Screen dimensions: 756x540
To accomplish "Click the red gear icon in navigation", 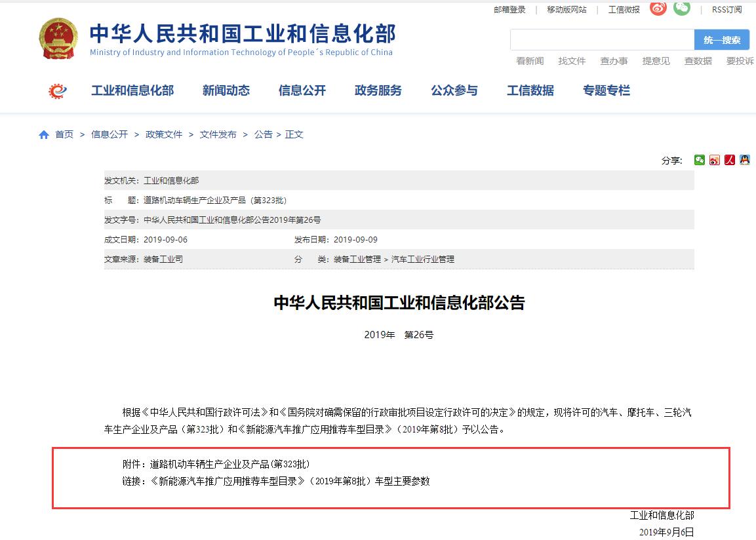I will pos(58,91).
